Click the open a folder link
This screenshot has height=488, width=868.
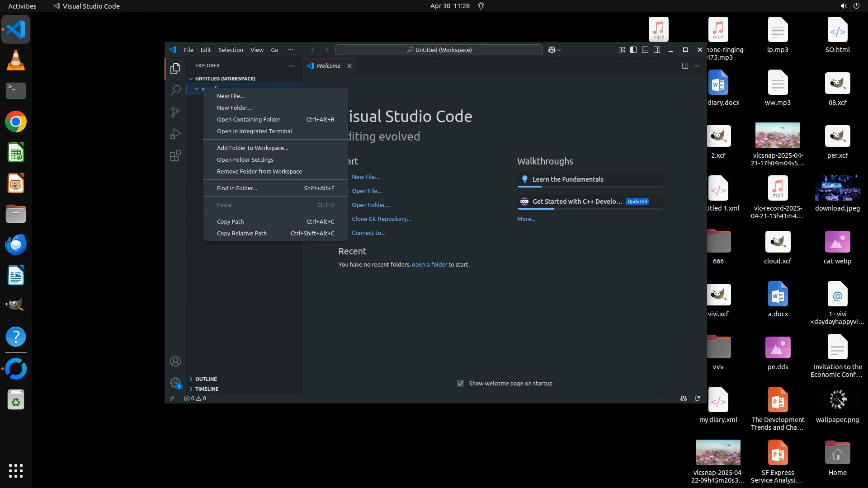click(x=429, y=265)
